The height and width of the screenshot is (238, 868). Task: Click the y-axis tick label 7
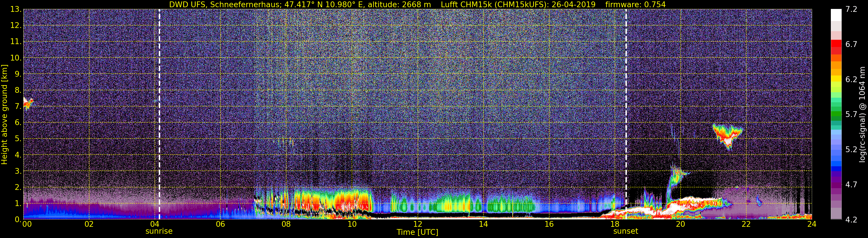18,106
